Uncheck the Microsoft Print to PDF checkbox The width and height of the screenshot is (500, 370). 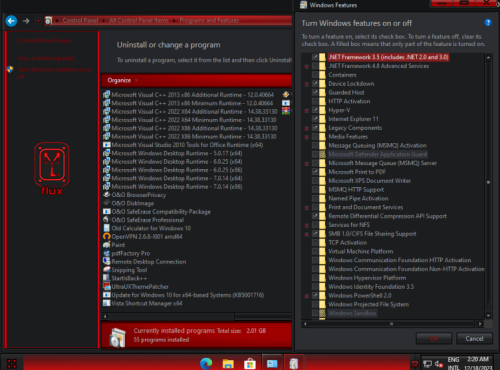[x=315, y=172]
